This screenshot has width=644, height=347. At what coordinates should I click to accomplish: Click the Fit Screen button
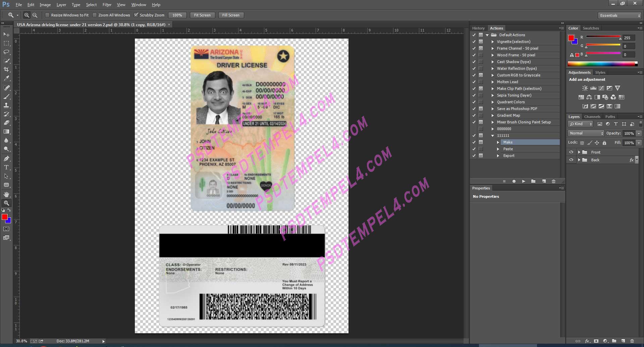point(202,15)
